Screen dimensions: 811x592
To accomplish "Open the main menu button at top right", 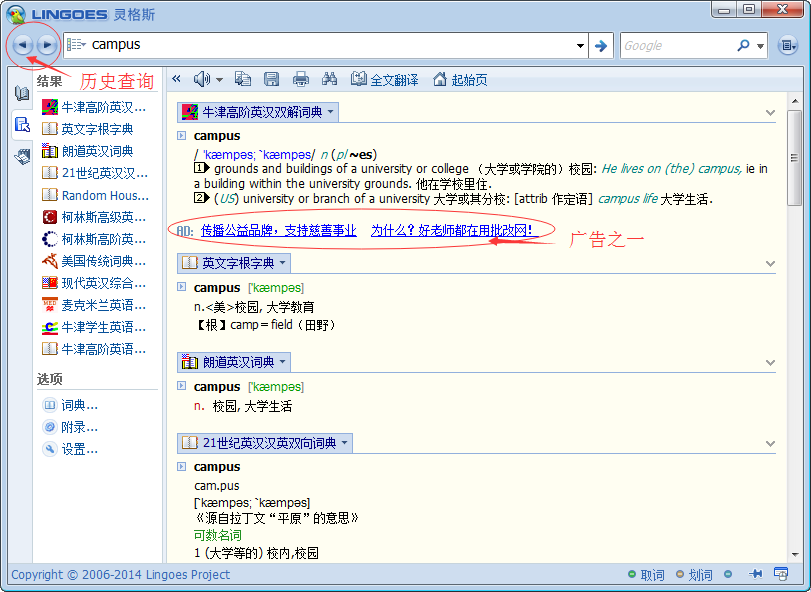I will point(787,45).
